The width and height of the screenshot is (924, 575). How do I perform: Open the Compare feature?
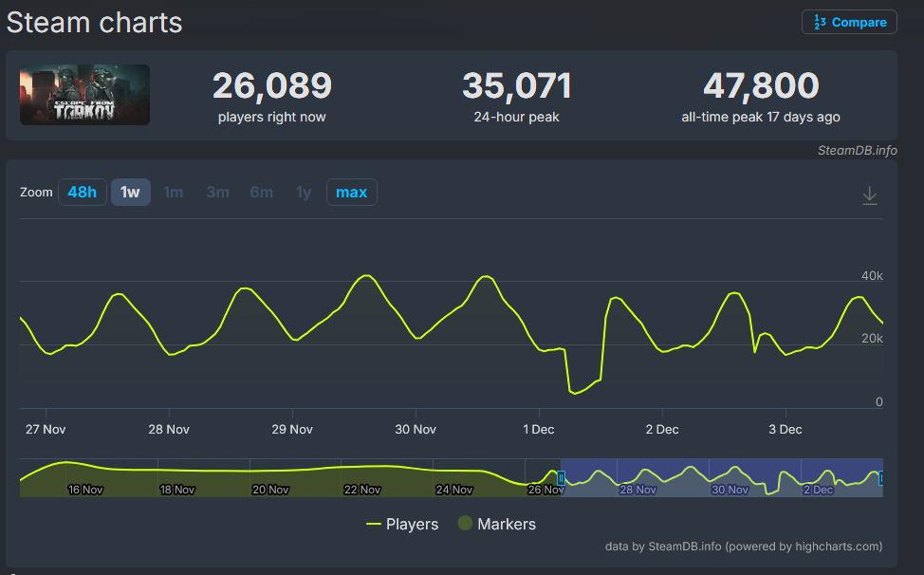coord(849,23)
